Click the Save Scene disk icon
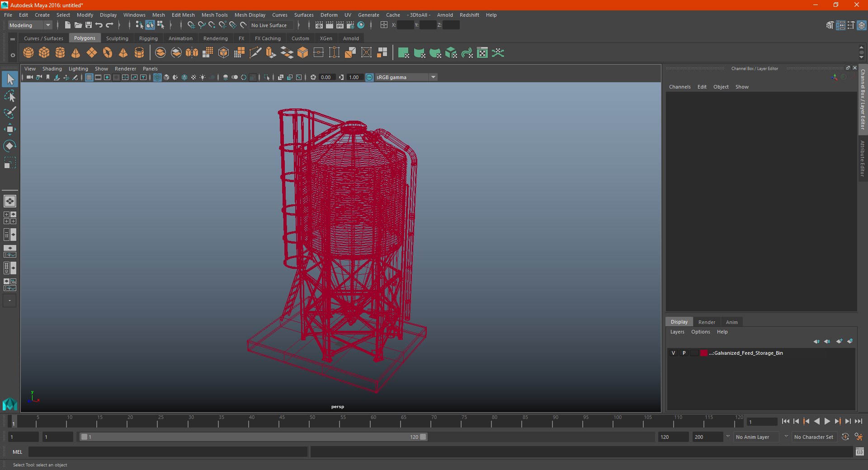This screenshot has height=470, width=868. [x=89, y=25]
